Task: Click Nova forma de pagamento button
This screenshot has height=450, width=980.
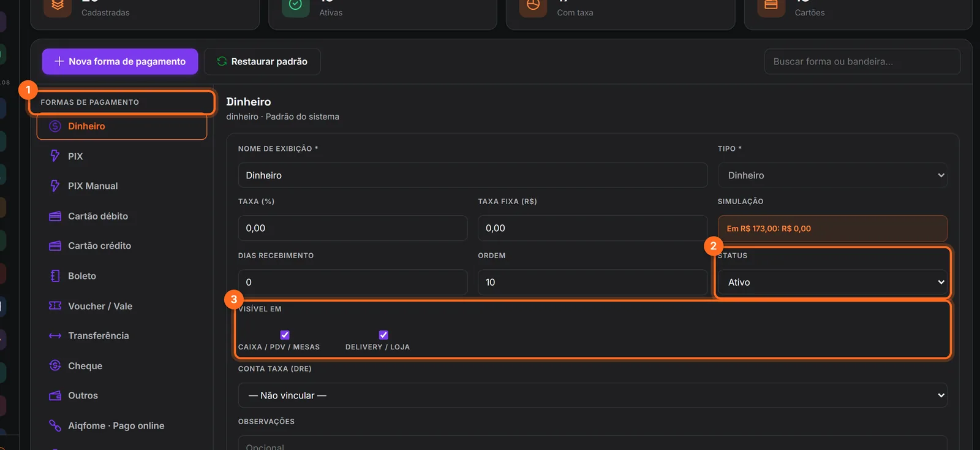Action: (120, 61)
